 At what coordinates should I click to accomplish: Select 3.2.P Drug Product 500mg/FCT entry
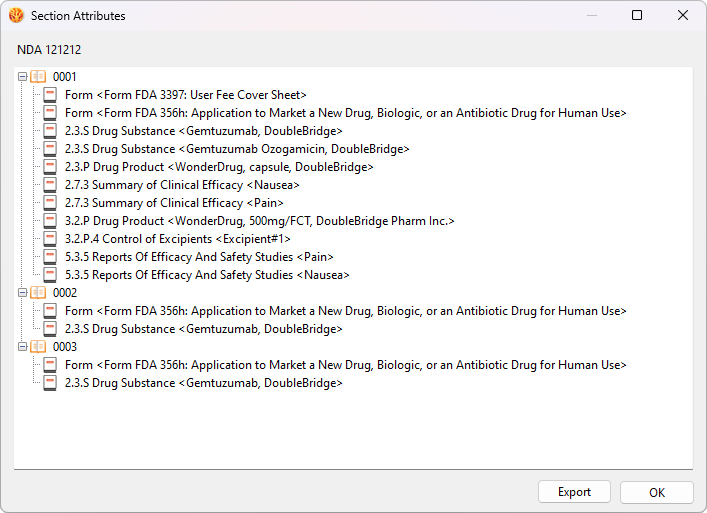[x=260, y=221]
